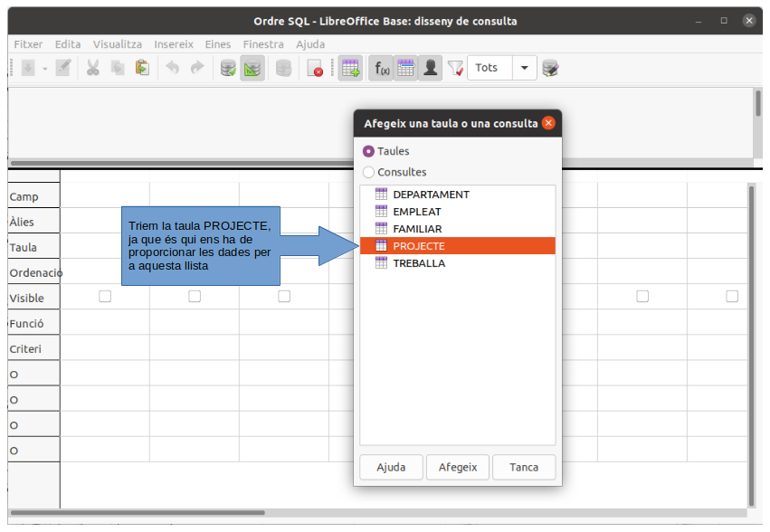770x532 pixels.
Task: Tick the Visible checkbox in second-to-last column
Action: 642,296
